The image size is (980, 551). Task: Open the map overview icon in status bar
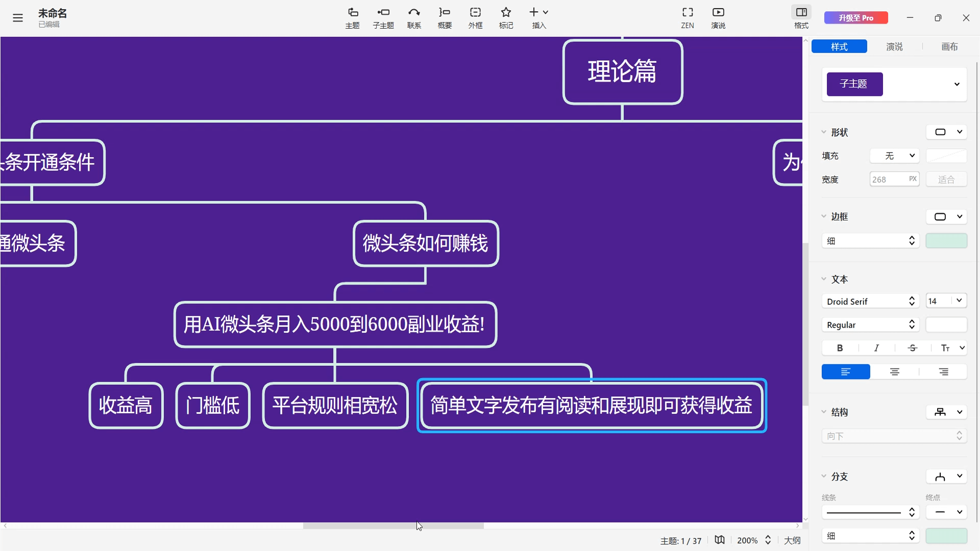click(720, 540)
